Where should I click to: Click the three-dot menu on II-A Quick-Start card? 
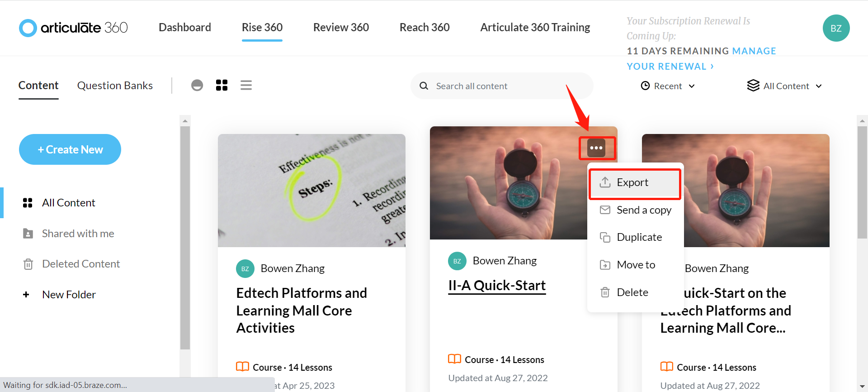coord(596,148)
